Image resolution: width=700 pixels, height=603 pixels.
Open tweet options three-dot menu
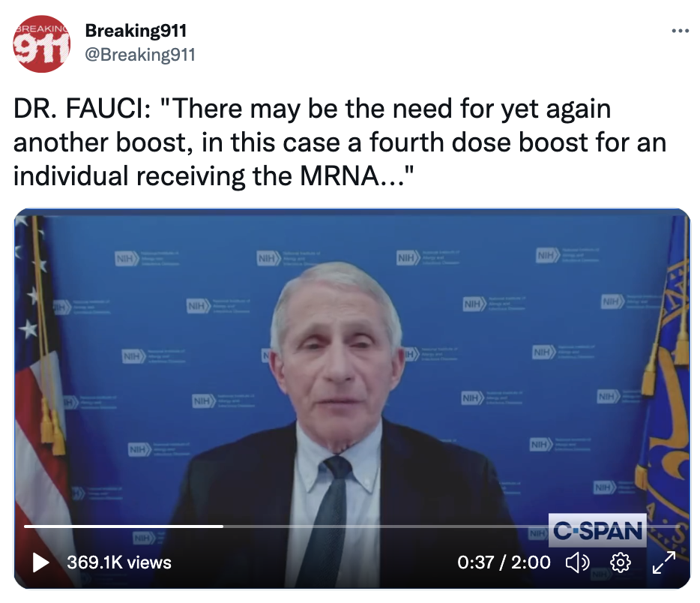(680, 31)
